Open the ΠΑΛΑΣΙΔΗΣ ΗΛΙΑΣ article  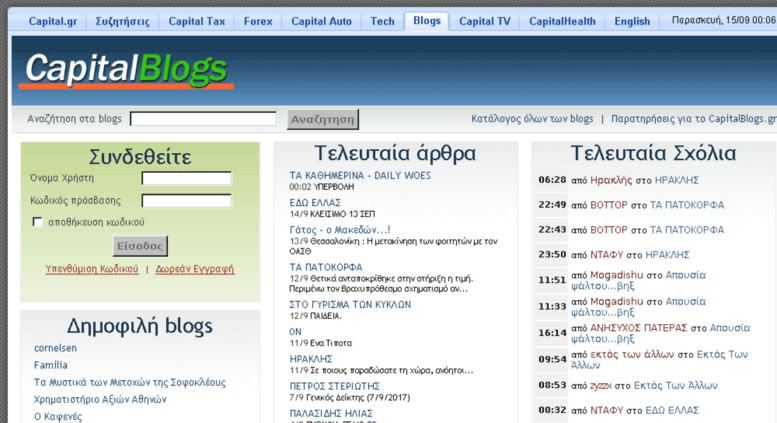point(331,413)
